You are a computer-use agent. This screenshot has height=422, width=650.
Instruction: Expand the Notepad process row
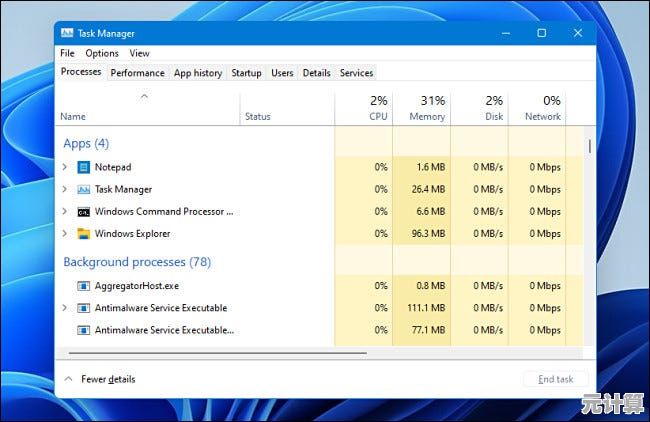65,167
